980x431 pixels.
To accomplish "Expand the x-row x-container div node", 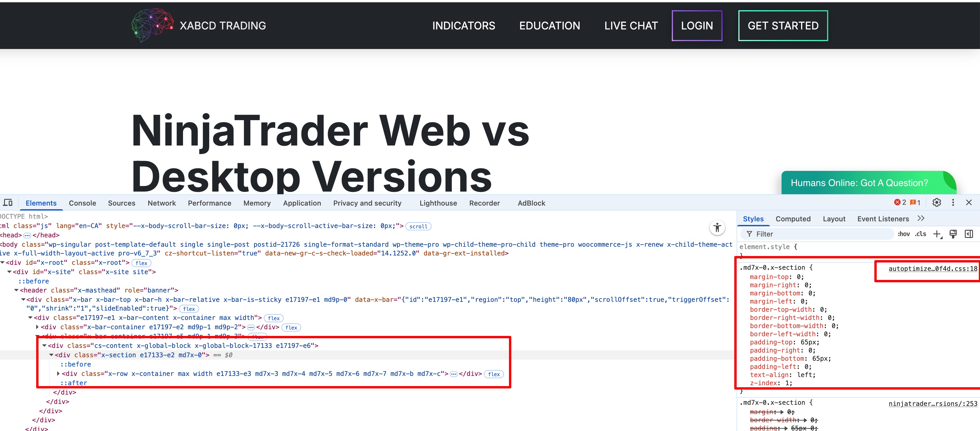I will [x=58, y=374].
